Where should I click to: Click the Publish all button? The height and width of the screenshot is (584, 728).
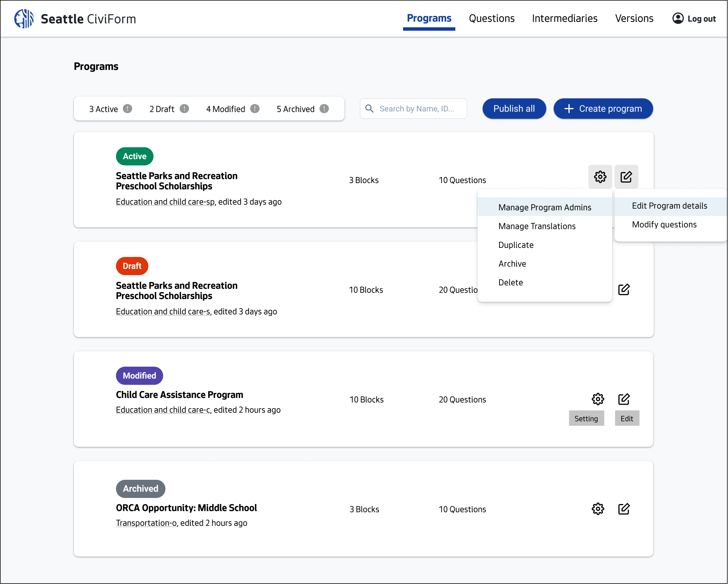(x=514, y=108)
